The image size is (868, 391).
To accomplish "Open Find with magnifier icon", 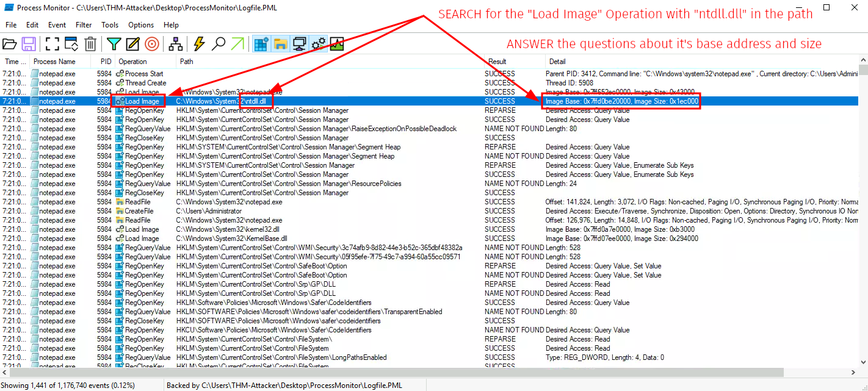I will pyautogui.click(x=218, y=44).
